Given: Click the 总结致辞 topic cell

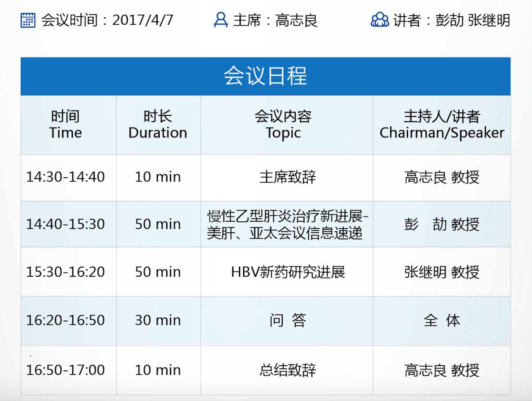Looking at the screenshot, I should click(287, 370).
